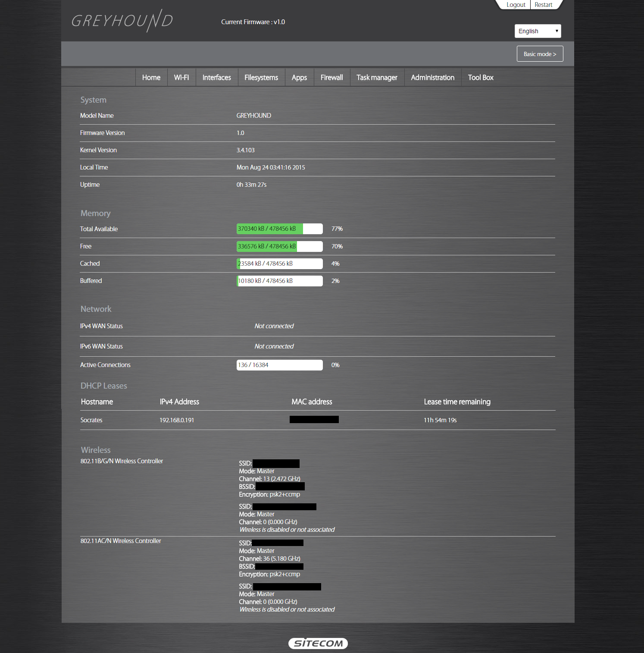Open the Filesystems menu
Screen dimensions: 644x653
[x=261, y=78]
